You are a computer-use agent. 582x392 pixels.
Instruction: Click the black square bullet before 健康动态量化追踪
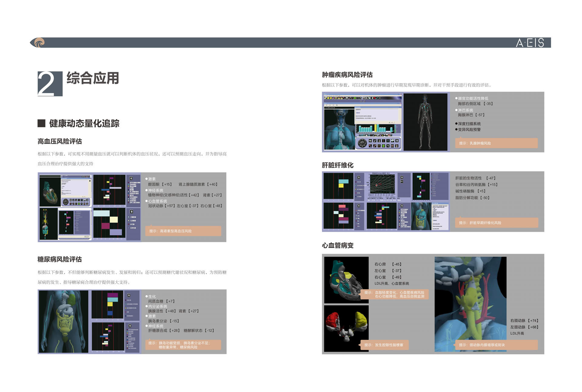pos(41,123)
